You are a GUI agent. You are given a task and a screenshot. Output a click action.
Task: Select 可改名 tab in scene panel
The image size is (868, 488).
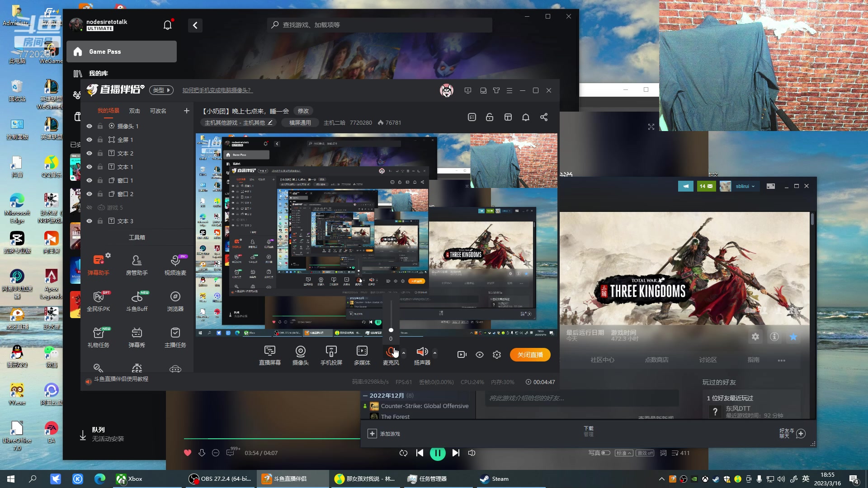point(156,111)
